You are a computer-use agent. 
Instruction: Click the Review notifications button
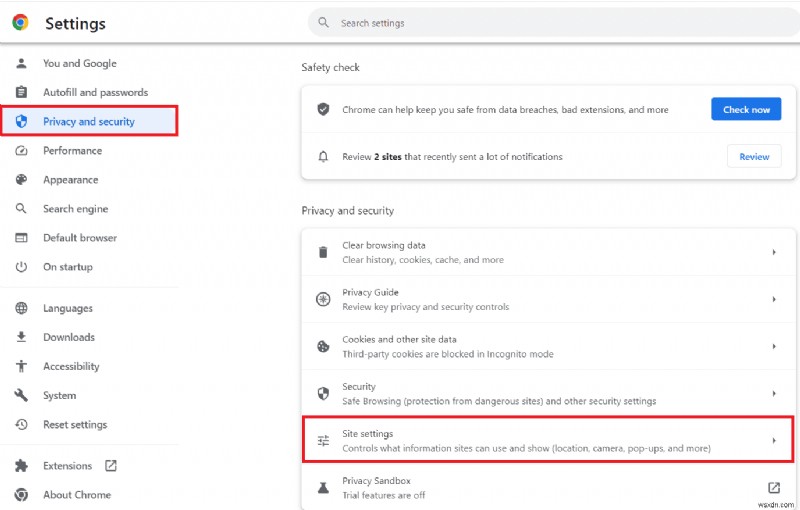[x=754, y=157]
